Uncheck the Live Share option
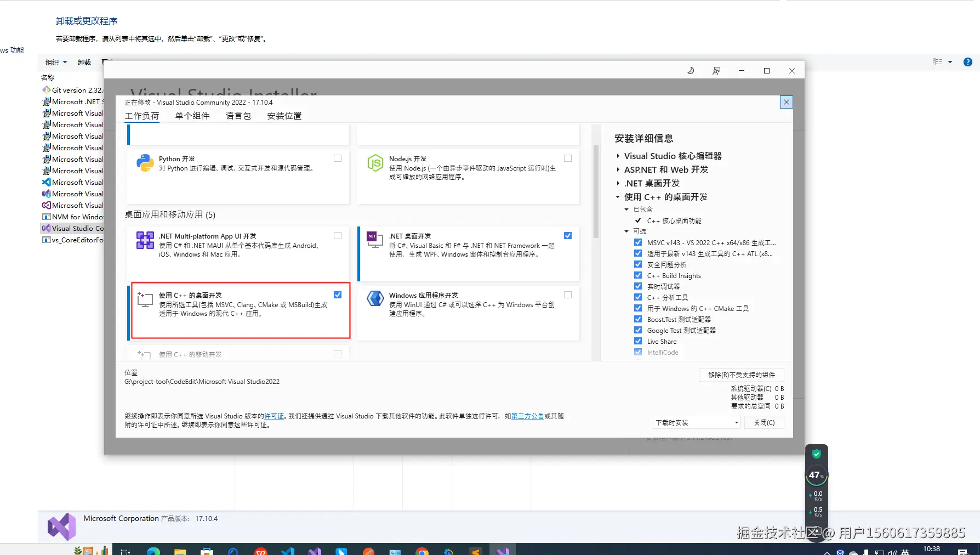980x555 pixels. pyautogui.click(x=638, y=341)
